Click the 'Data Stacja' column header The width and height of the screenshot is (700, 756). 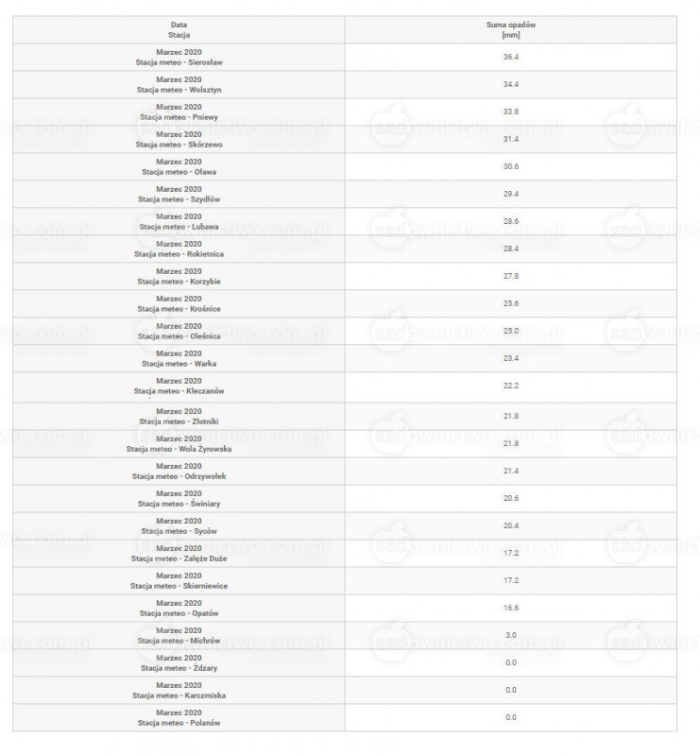[179, 30]
